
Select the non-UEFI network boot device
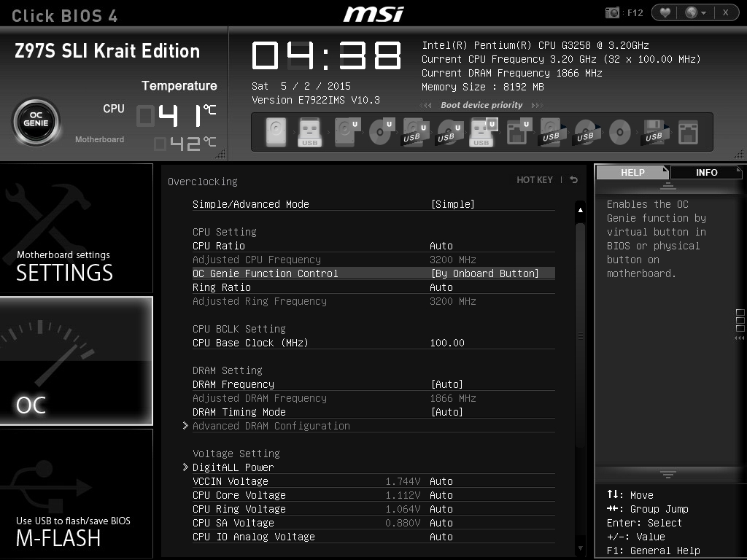click(x=688, y=132)
